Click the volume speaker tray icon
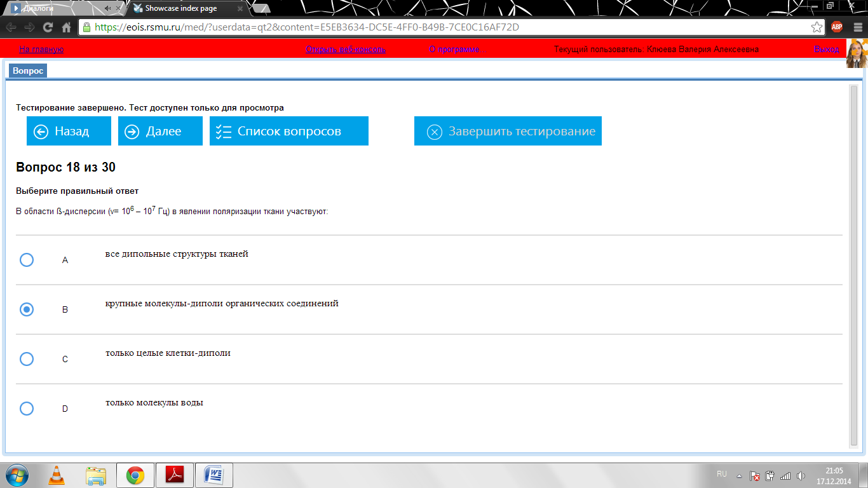 (x=801, y=475)
